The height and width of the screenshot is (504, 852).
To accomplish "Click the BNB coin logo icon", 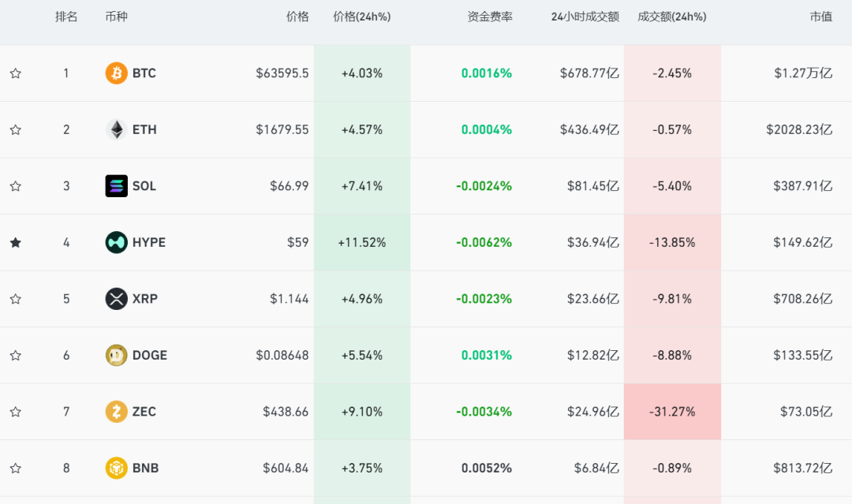I will (116, 469).
